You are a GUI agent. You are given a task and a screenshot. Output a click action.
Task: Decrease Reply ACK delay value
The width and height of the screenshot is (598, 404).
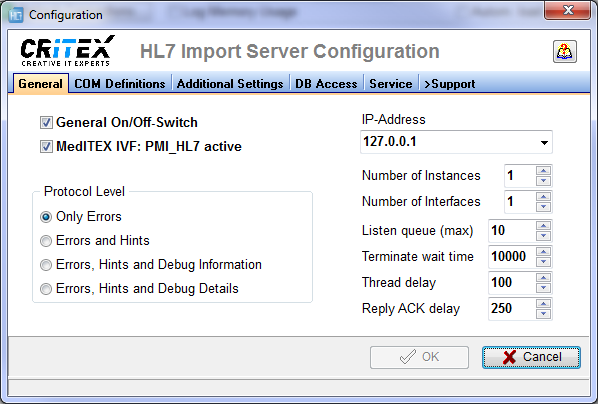(x=543, y=314)
